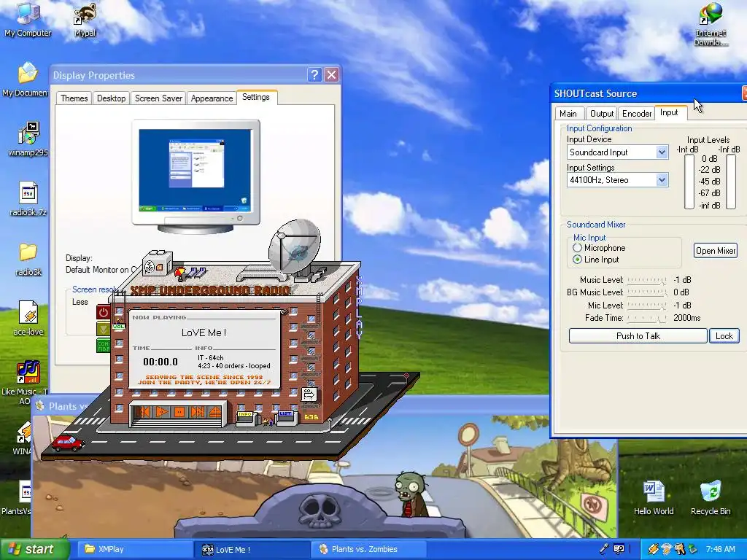The width and height of the screenshot is (747, 560).
Task: Switch to Output tab in SHOUTcast Source
Action: pos(602,113)
